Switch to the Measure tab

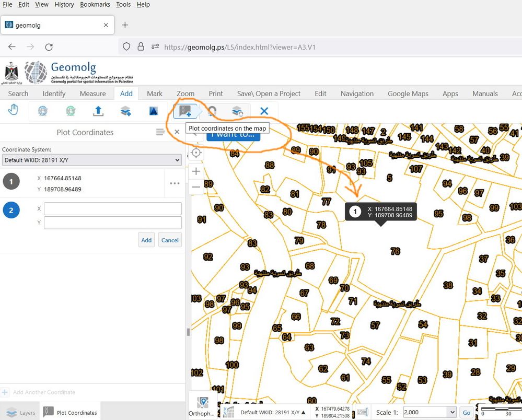[92, 94]
